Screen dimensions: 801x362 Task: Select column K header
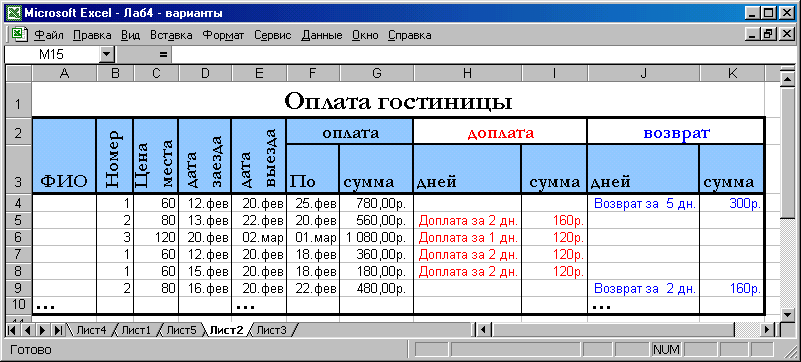732,74
